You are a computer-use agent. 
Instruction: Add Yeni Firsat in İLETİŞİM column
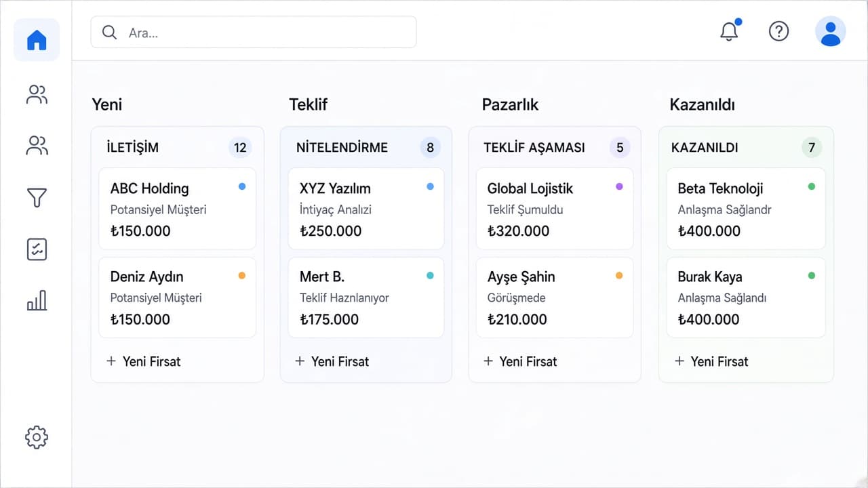[x=144, y=361]
